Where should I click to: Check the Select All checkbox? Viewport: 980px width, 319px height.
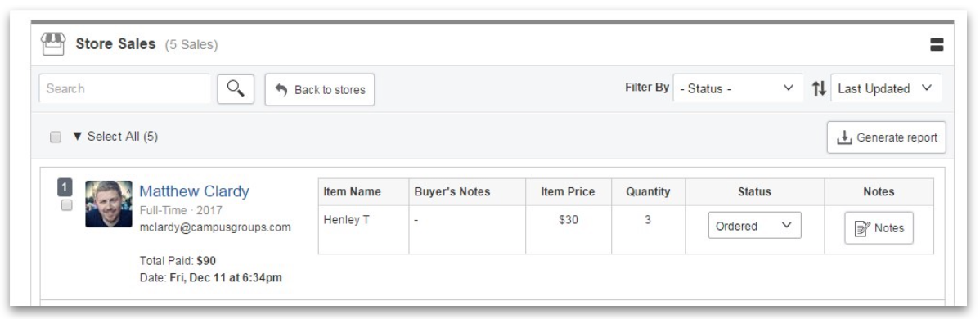click(x=56, y=137)
